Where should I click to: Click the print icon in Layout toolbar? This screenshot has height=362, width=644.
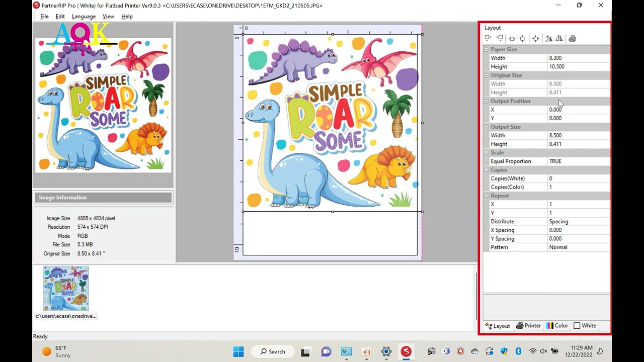(x=572, y=39)
